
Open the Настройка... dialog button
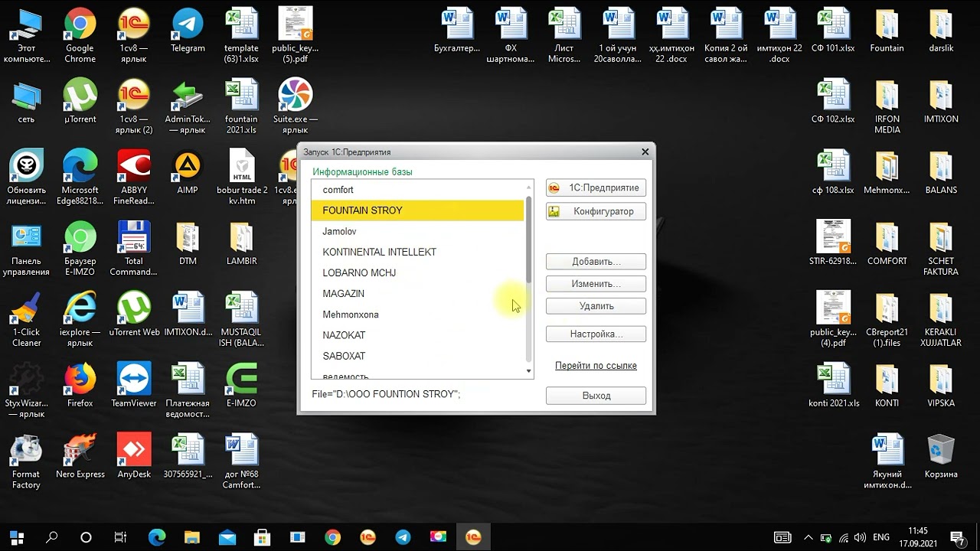pyautogui.click(x=596, y=334)
